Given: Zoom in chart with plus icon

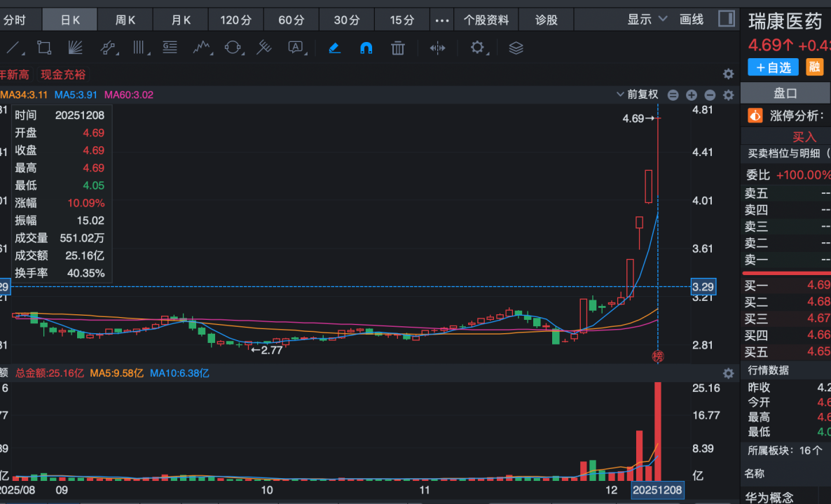Looking at the screenshot, I should pos(691,95).
